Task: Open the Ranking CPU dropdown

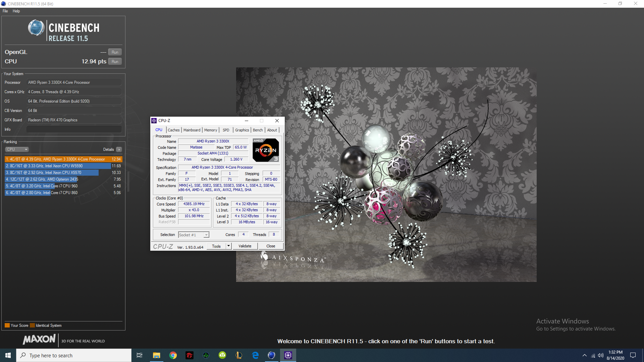Action: click(x=17, y=149)
